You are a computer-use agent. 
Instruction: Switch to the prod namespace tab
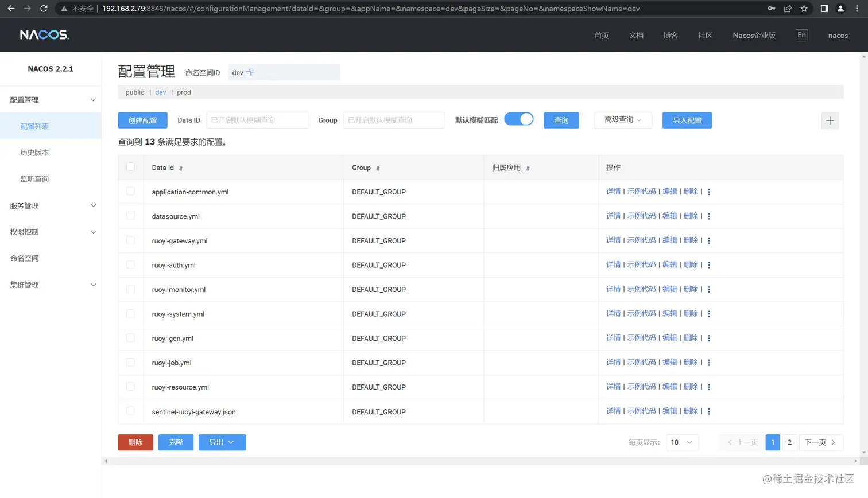(x=184, y=92)
